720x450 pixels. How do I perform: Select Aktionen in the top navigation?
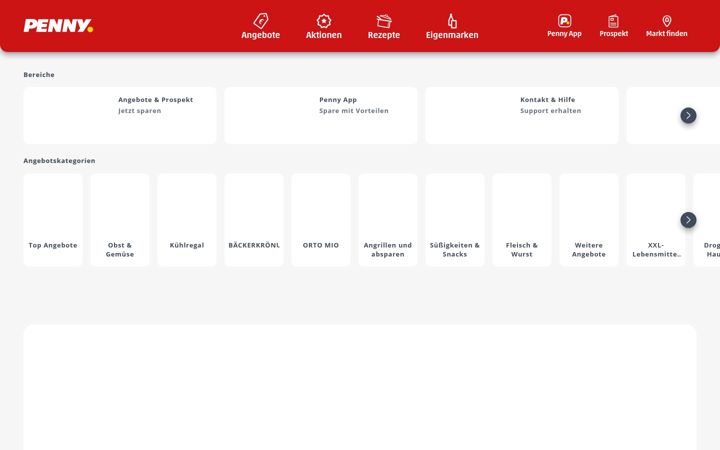324,35
